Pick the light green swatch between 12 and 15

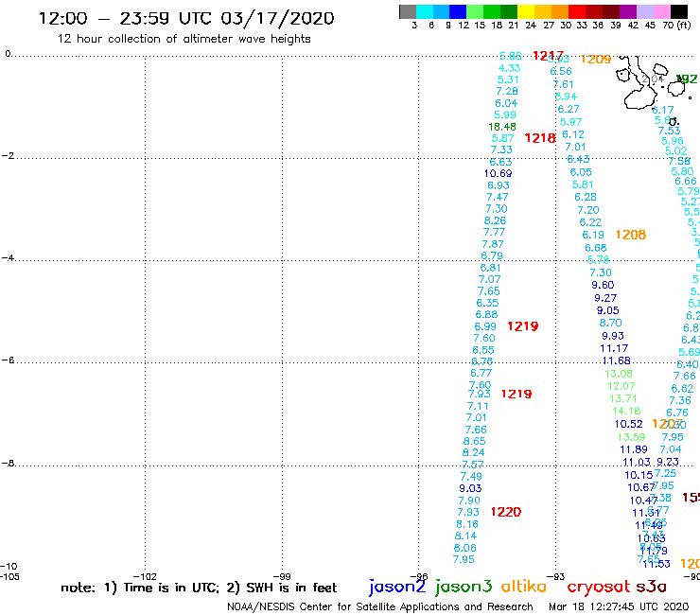coord(475,11)
